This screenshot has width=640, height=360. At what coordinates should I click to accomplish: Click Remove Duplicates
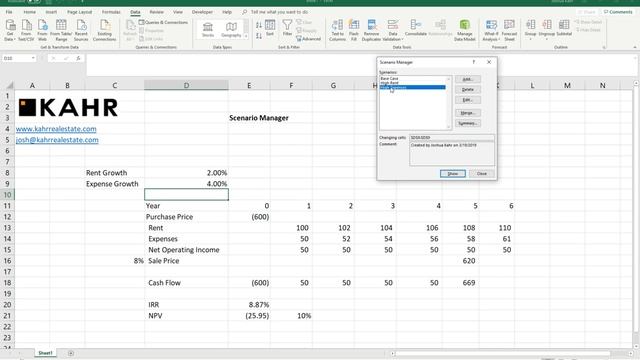(371, 30)
